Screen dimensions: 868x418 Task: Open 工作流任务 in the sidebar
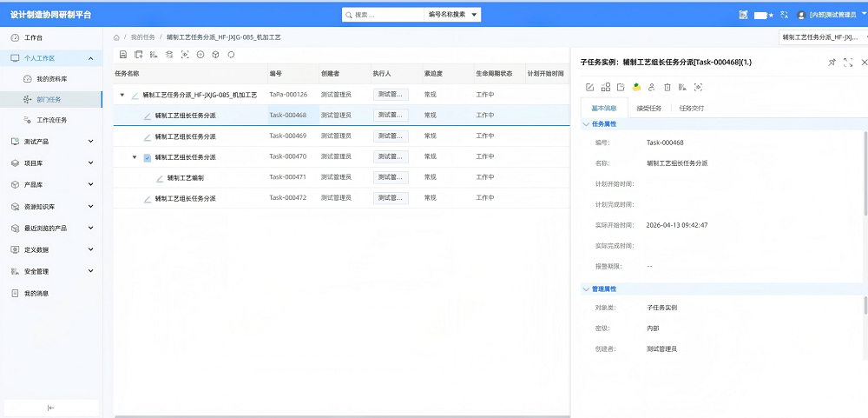click(51, 120)
